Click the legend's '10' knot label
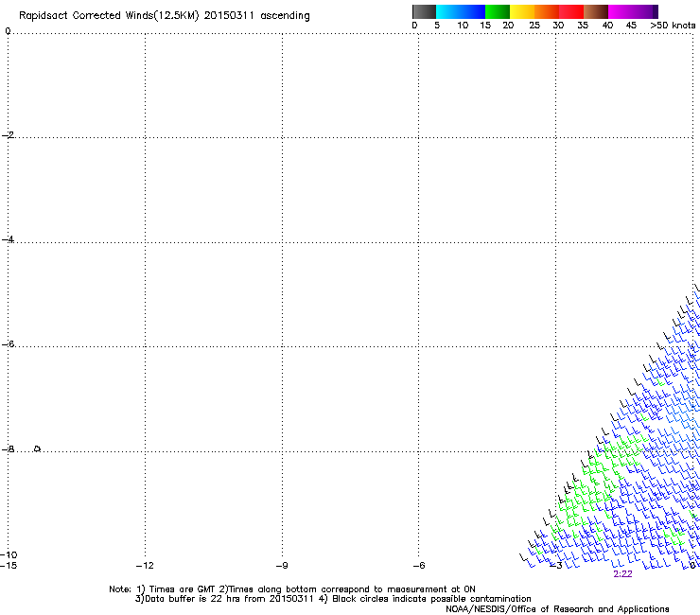Screen dimensions: 700x615 [x=463, y=26]
